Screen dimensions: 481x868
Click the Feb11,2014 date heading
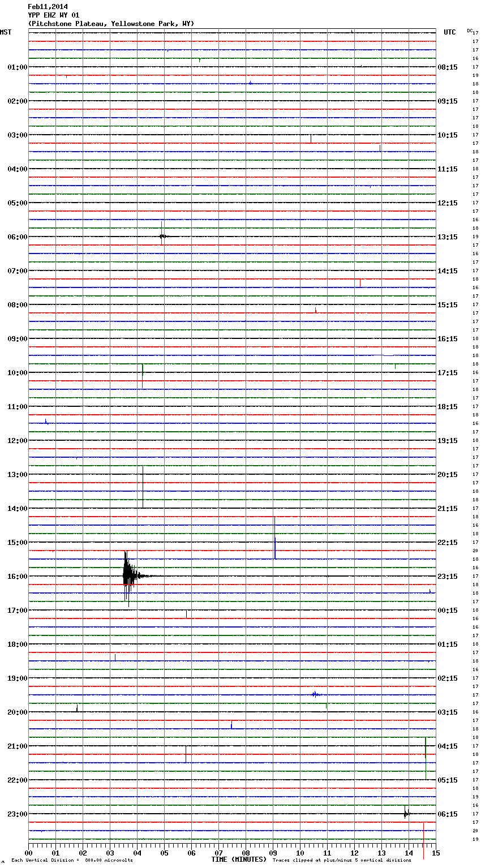click(48, 7)
